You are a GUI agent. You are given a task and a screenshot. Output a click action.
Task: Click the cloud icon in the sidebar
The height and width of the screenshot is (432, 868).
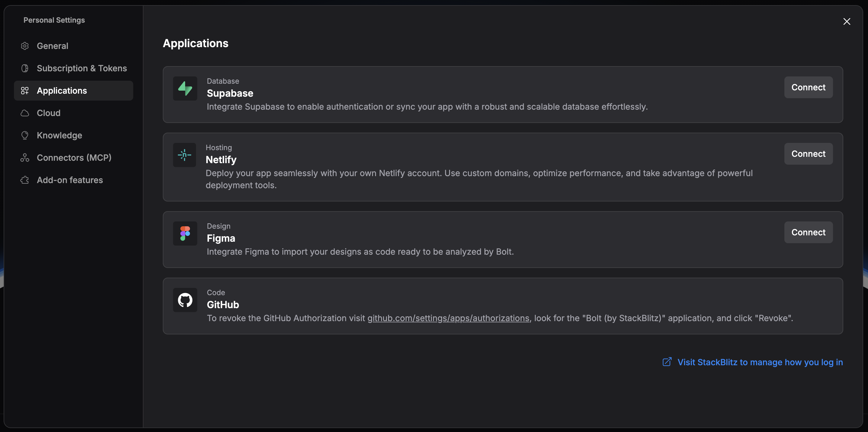tap(24, 113)
